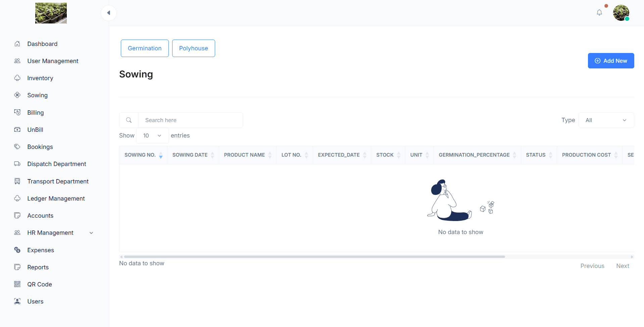Go to Next page of table
The width and height of the screenshot is (644, 327).
[623, 266]
